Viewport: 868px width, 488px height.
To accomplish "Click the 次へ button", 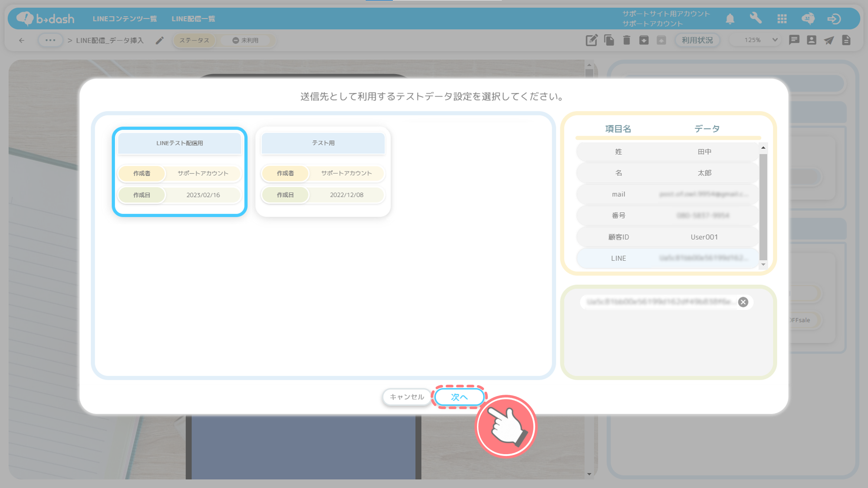I will click(x=459, y=397).
